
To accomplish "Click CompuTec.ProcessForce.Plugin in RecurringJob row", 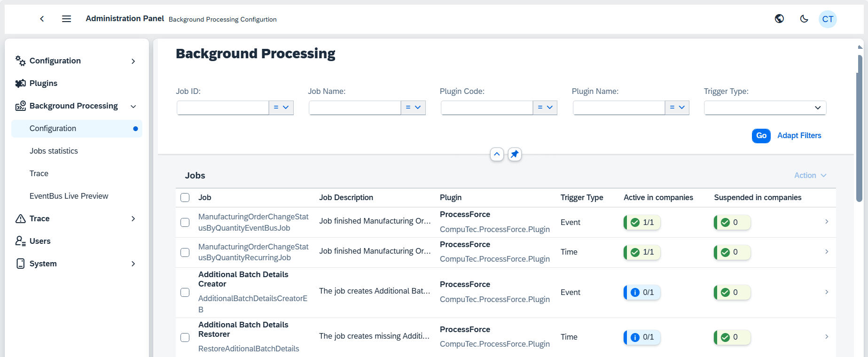I will pos(495,259).
